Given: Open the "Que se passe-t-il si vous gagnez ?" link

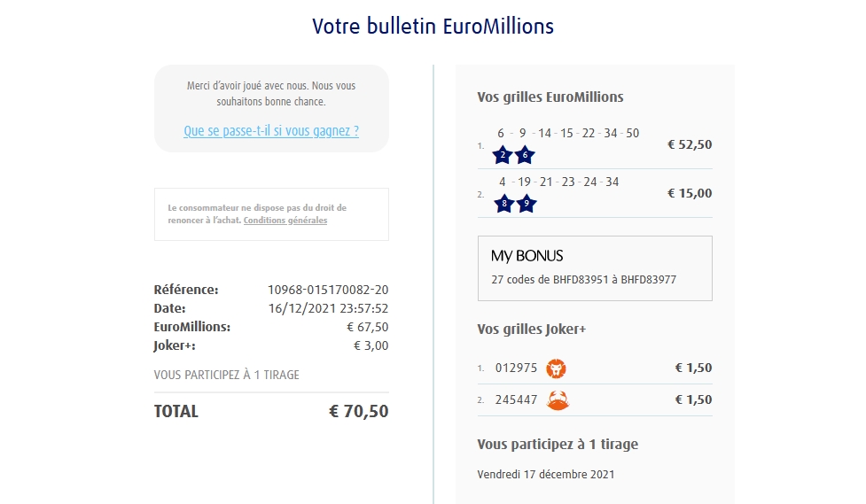Looking at the screenshot, I should tap(271, 131).
